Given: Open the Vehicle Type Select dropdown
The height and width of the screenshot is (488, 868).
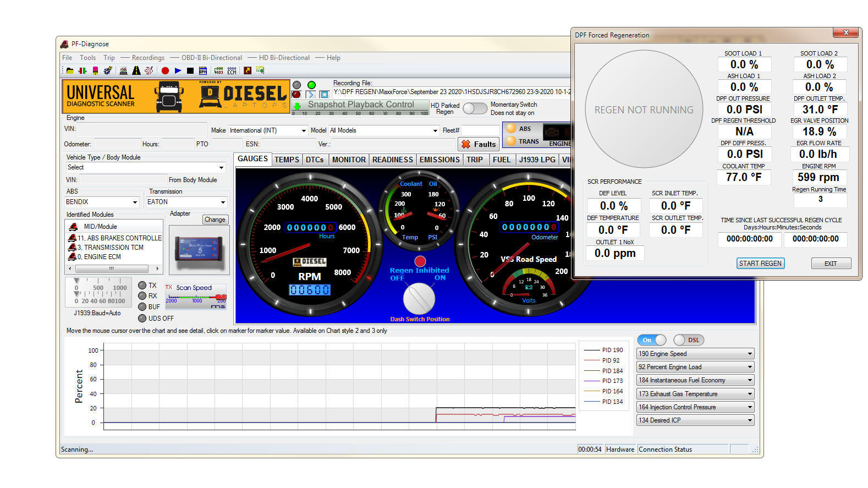Looking at the screenshot, I should (x=146, y=167).
